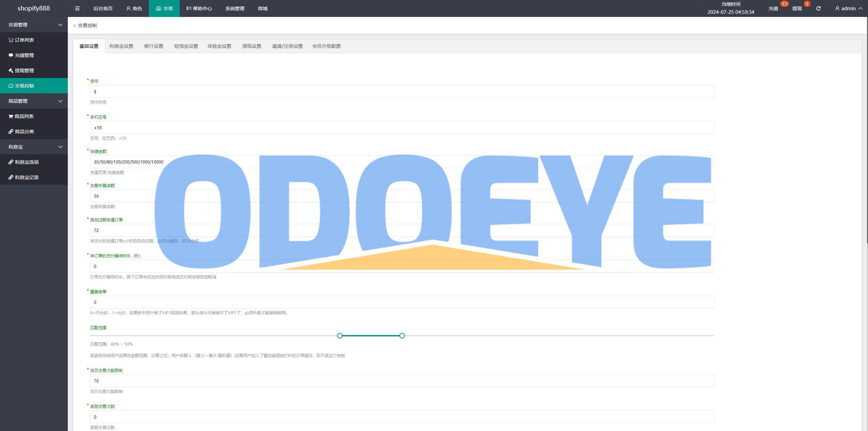The image size is (868, 431).
Task: Switch to the 体验金设置 tab
Action: coord(219,46)
